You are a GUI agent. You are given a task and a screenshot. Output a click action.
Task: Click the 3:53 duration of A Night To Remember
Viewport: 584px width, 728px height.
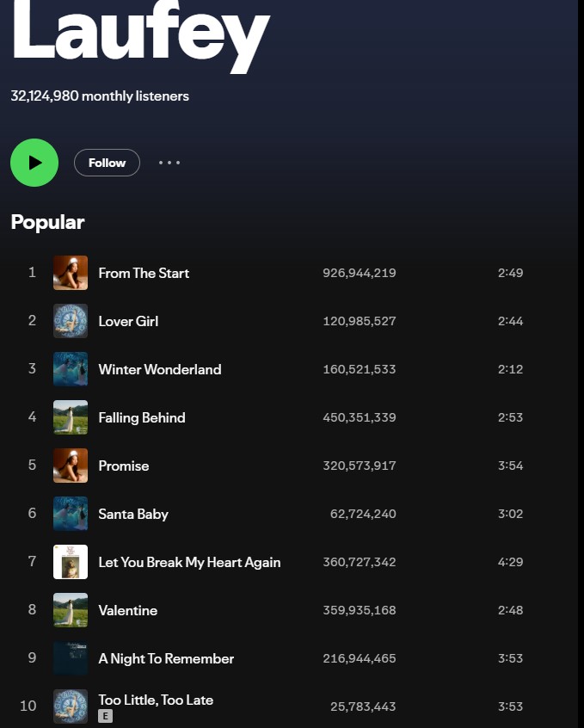tap(511, 658)
